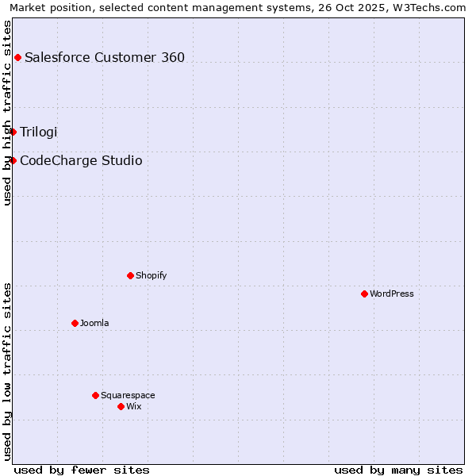
Task: Select the Squarespace data point marker
Action: (x=95, y=395)
